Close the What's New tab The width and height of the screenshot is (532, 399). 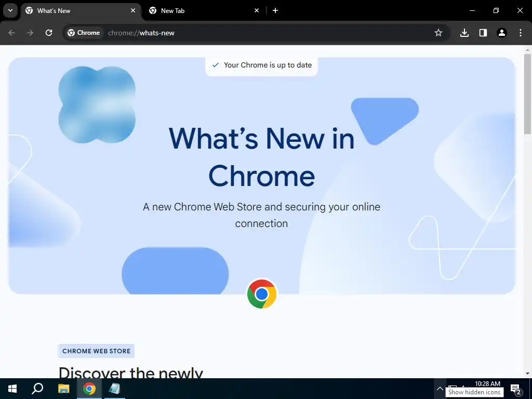pos(133,10)
